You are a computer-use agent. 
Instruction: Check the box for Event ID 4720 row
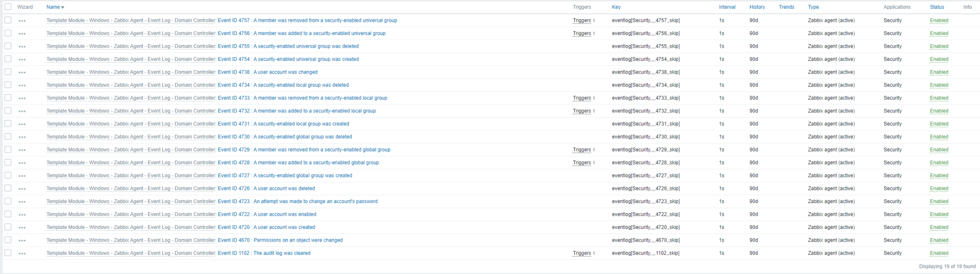tap(8, 227)
